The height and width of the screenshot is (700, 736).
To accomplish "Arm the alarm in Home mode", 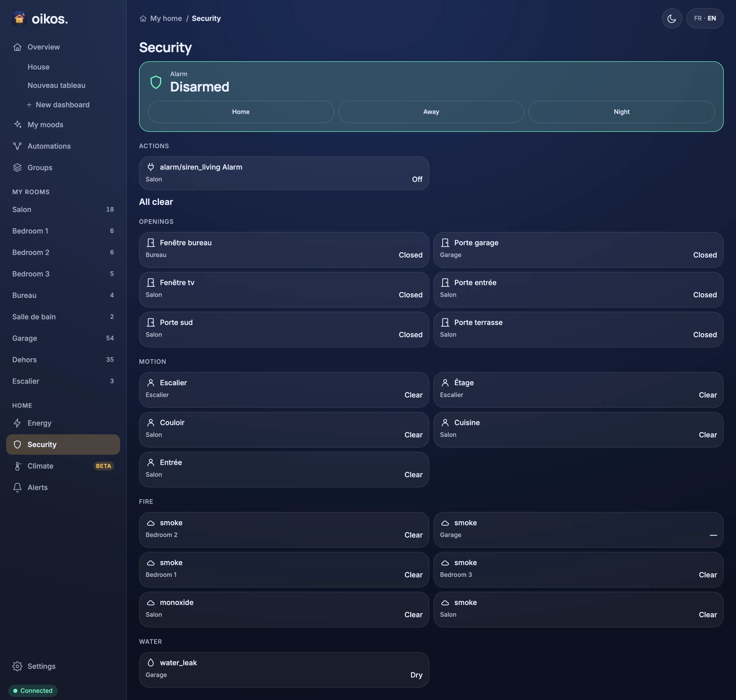I will pyautogui.click(x=241, y=112).
